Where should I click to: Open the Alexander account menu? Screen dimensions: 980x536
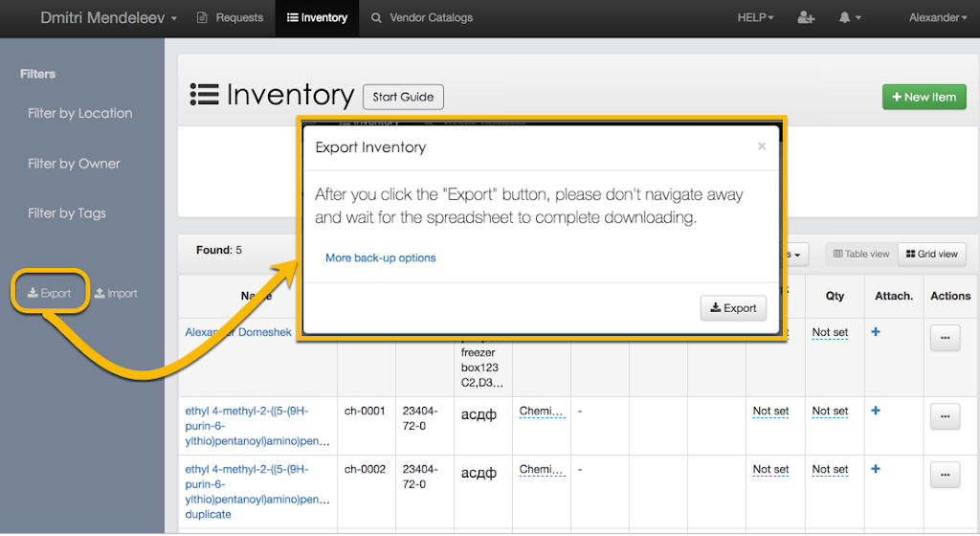[x=938, y=17]
